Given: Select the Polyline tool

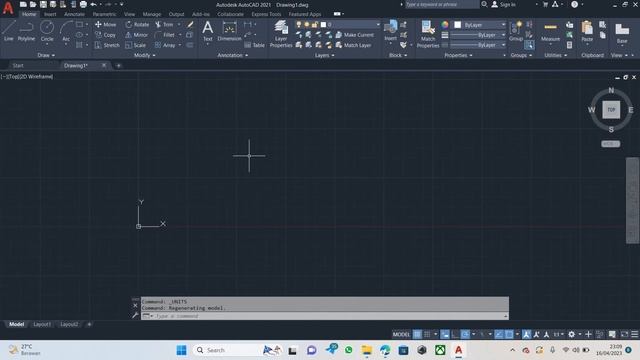Looking at the screenshot, I should (26, 31).
